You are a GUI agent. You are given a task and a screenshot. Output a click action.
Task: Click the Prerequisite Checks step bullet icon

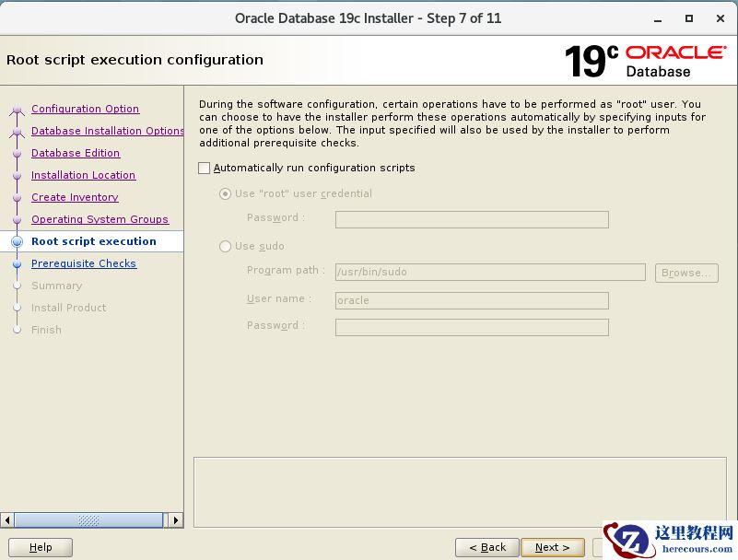click(17, 264)
